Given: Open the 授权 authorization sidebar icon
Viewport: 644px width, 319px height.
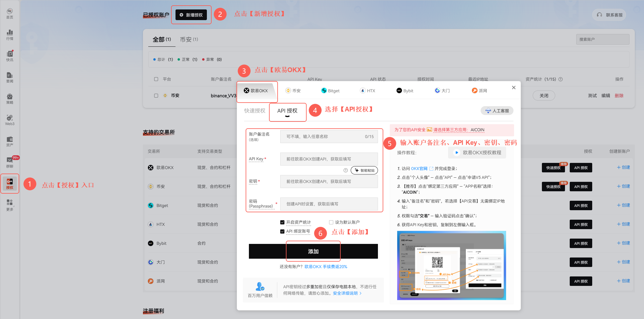Looking at the screenshot, I should pos(10,184).
